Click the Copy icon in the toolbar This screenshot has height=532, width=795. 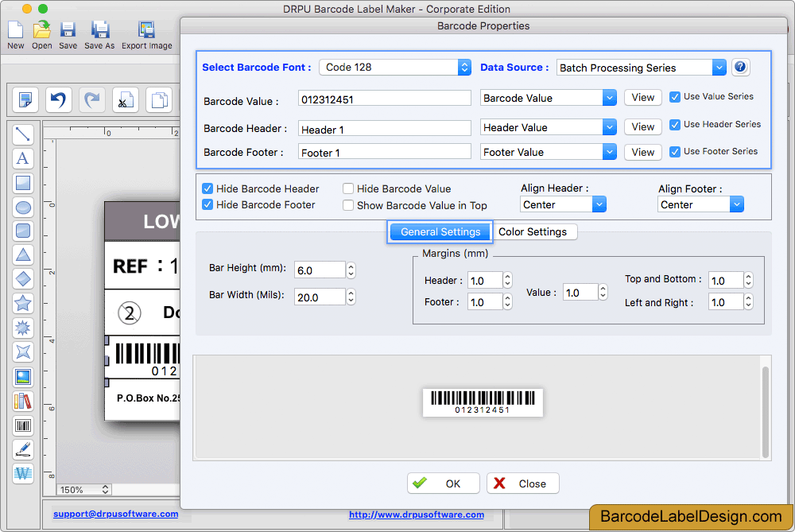point(159,99)
